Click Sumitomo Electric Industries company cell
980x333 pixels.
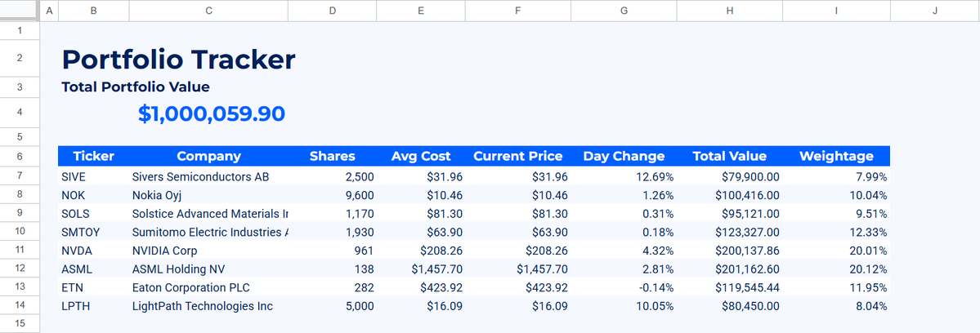[208, 232]
